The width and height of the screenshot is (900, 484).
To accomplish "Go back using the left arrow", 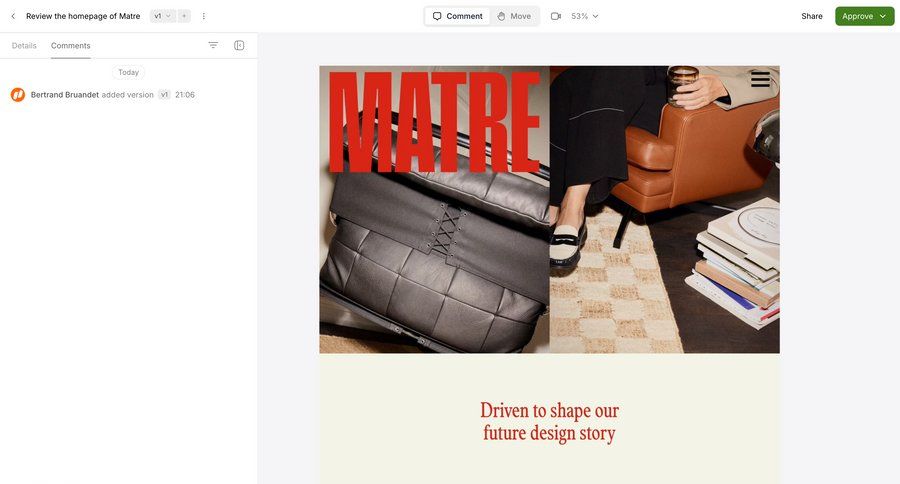I will (x=13, y=16).
